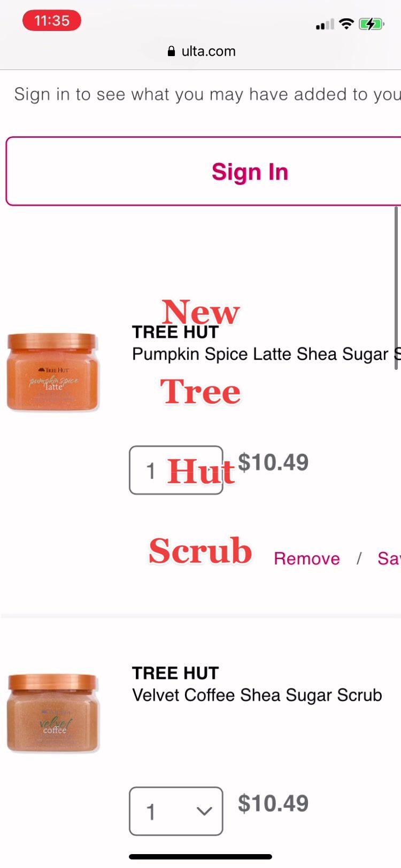Open Velvet Coffee Shea Sugar Scrub title
This screenshot has width=401, height=868.
[x=257, y=695]
